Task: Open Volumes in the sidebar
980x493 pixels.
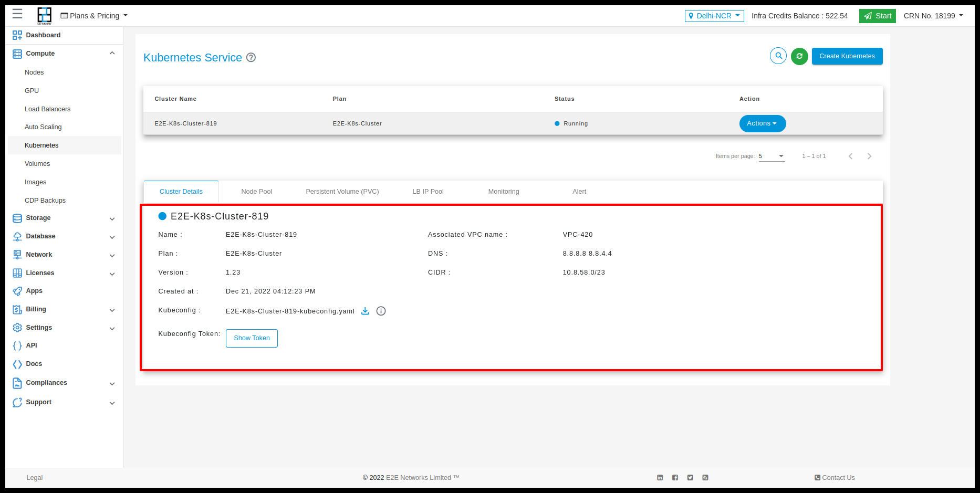Action: [37, 164]
